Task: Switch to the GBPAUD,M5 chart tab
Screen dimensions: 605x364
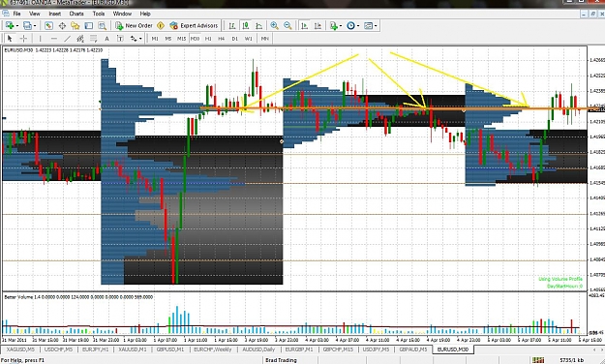Action: pos(412,349)
